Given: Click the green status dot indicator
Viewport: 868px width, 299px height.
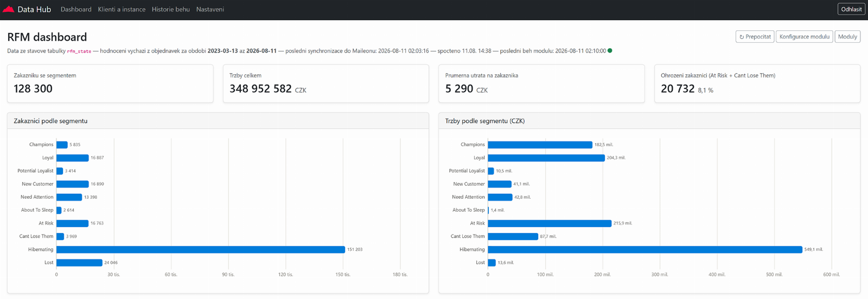Looking at the screenshot, I should [x=610, y=51].
